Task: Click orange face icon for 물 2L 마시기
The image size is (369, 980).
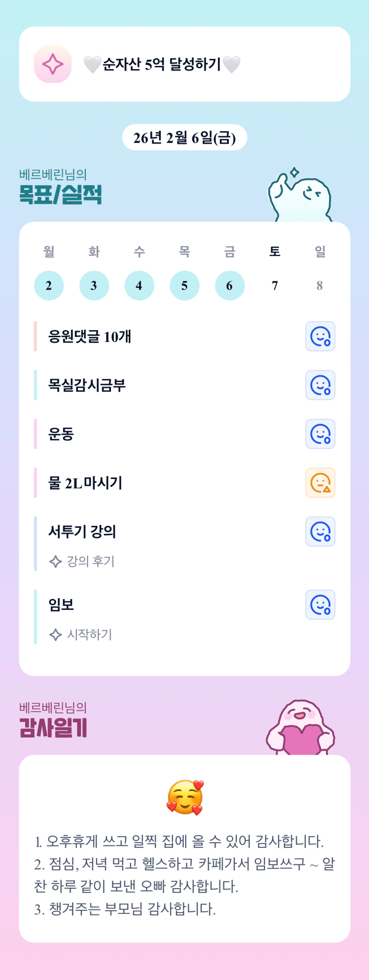Action: 320,483
